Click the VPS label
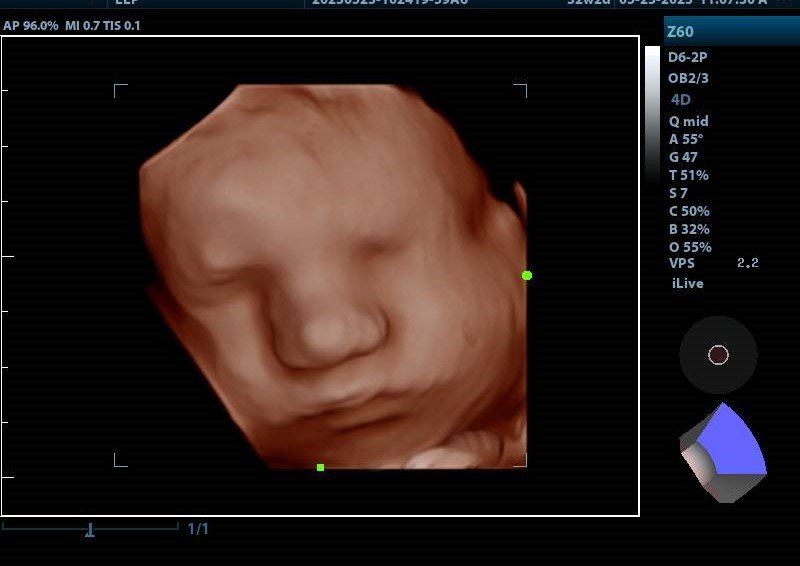 coord(682,263)
